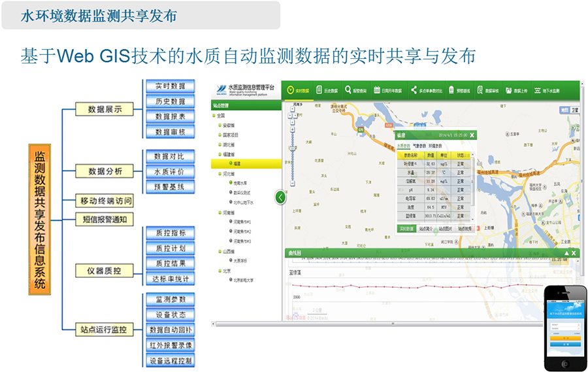
Task: Open 历史数据 from the green toolbar
Action: (x=319, y=90)
